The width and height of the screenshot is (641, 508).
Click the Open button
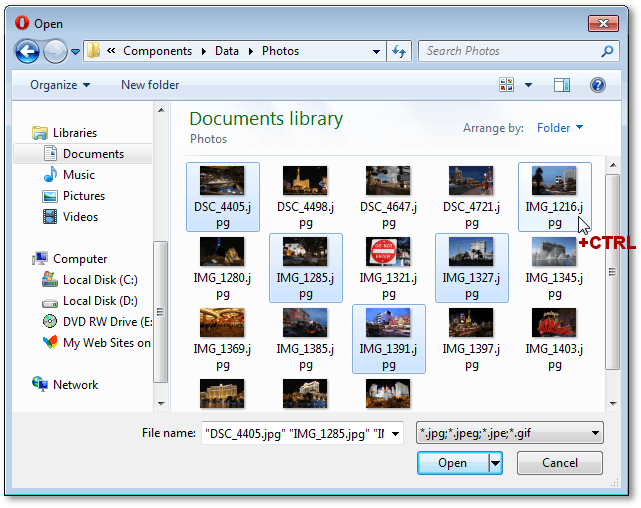[453, 463]
